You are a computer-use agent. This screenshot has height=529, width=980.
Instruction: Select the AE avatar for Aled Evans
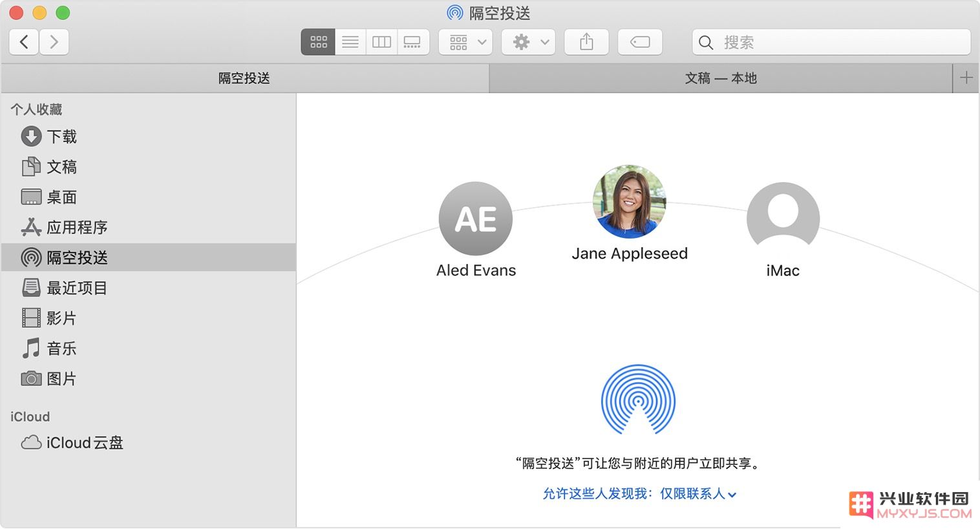[476, 219]
